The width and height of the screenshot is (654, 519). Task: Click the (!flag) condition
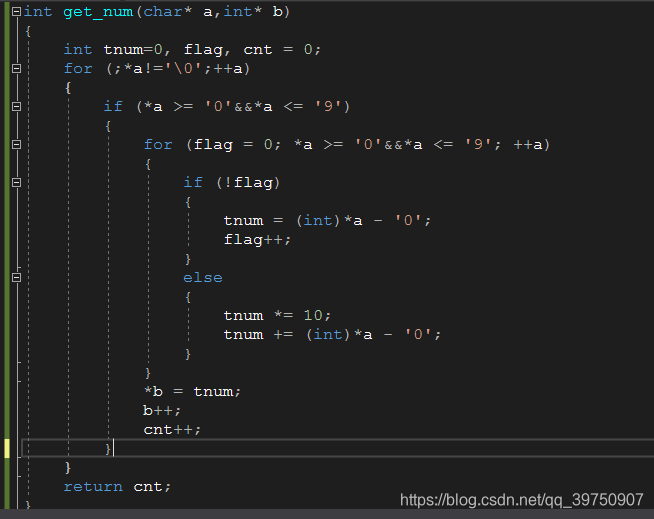pos(248,182)
